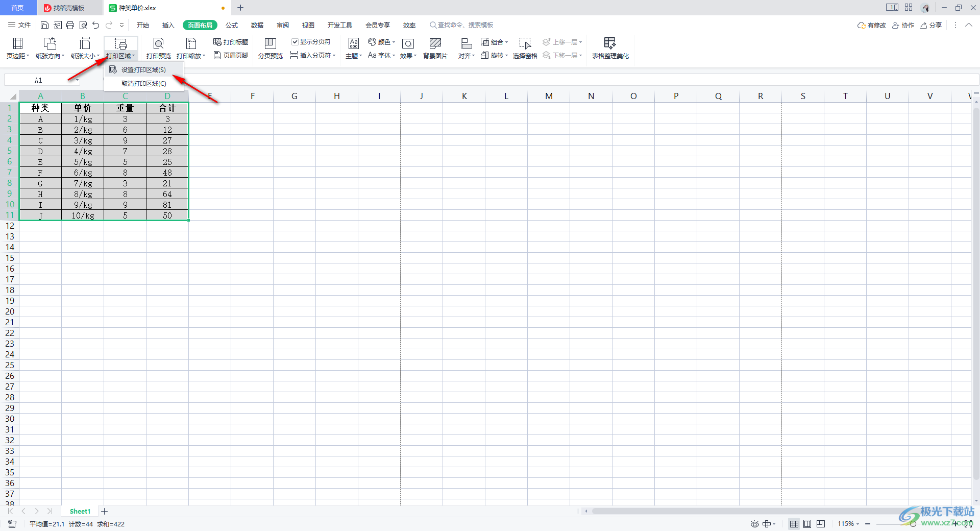Image resolution: width=980 pixels, height=531 pixels.
Task: Open the 文件 menu
Action: [x=19, y=25]
